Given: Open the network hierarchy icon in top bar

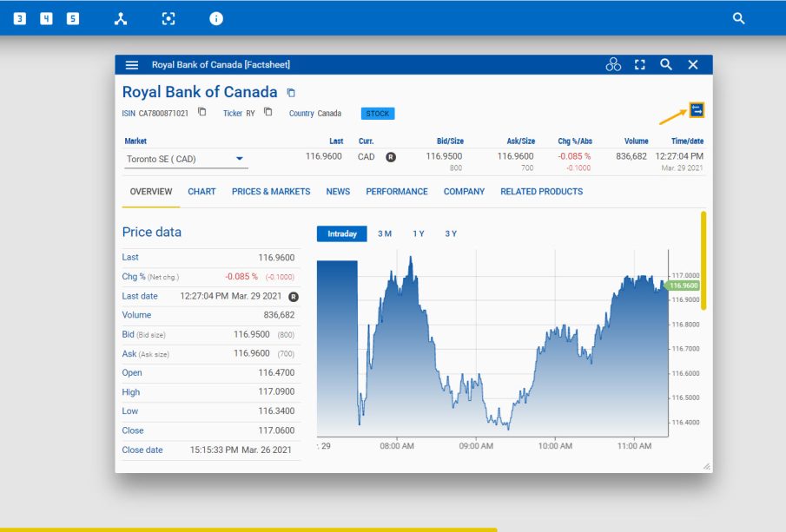Looking at the screenshot, I should pyautogui.click(x=121, y=19).
